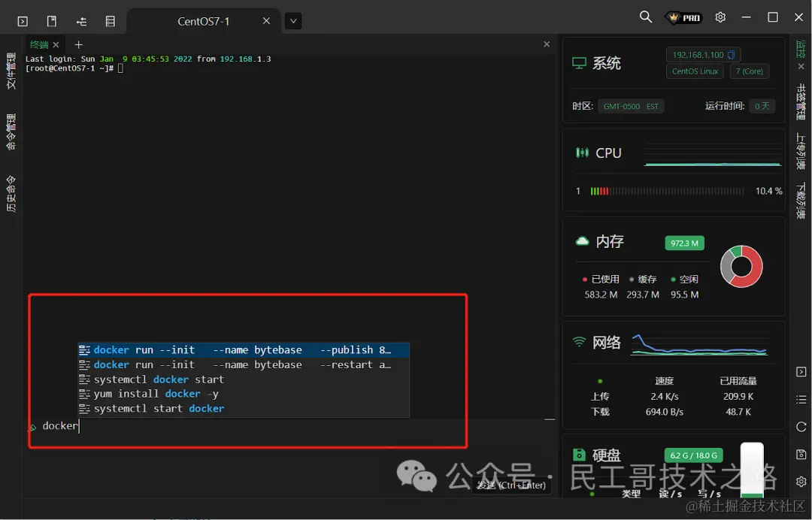Image resolution: width=812 pixels, height=520 pixels.
Task: Click the 系统 monitor icon
Action: click(579, 63)
